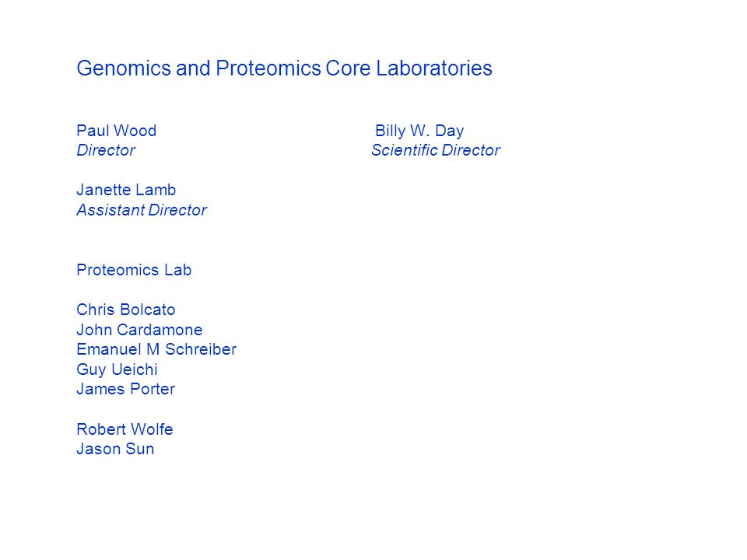This screenshot has width=747, height=560.
Task: Click the word Laboratories in the title
Action: coord(434,68)
